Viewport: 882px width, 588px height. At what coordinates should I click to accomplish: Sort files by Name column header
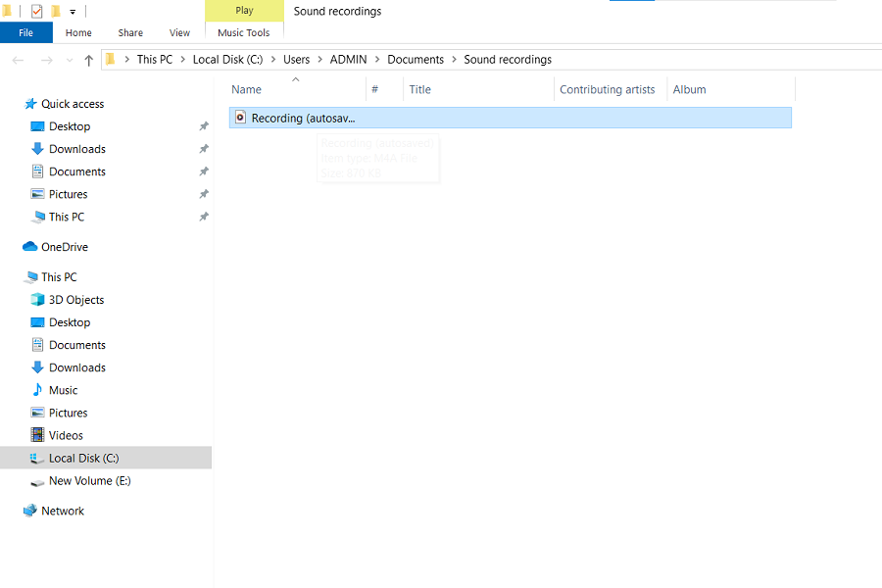tap(247, 89)
